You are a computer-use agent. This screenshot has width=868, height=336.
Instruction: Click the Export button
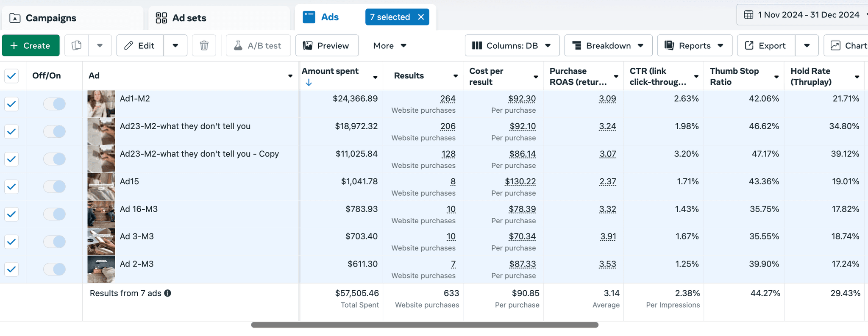[x=766, y=45]
